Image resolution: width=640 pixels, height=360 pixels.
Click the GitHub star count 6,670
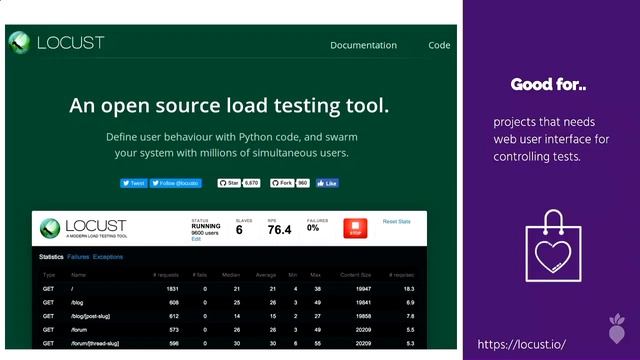(x=252, y=183)
